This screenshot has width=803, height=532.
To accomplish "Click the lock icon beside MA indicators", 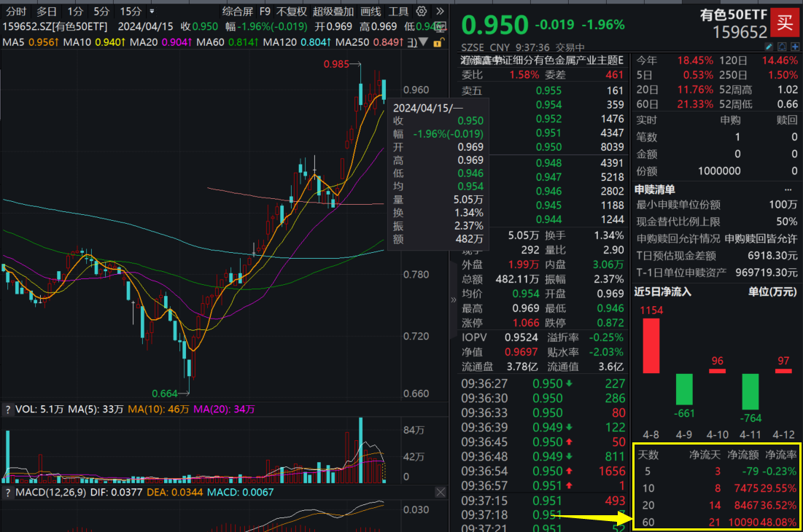I will coord(438,42).
